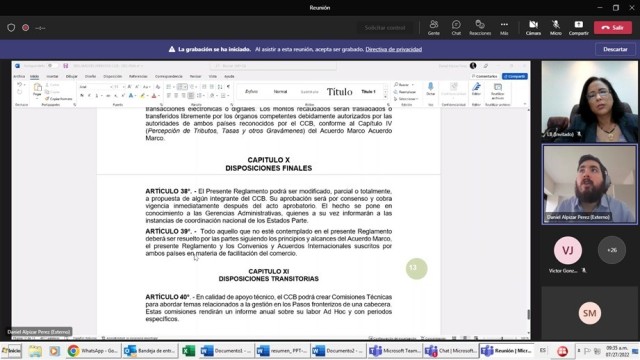Select Daniel Alpizar Perez video tile
The image size is (640, 360).
[589, 184]
